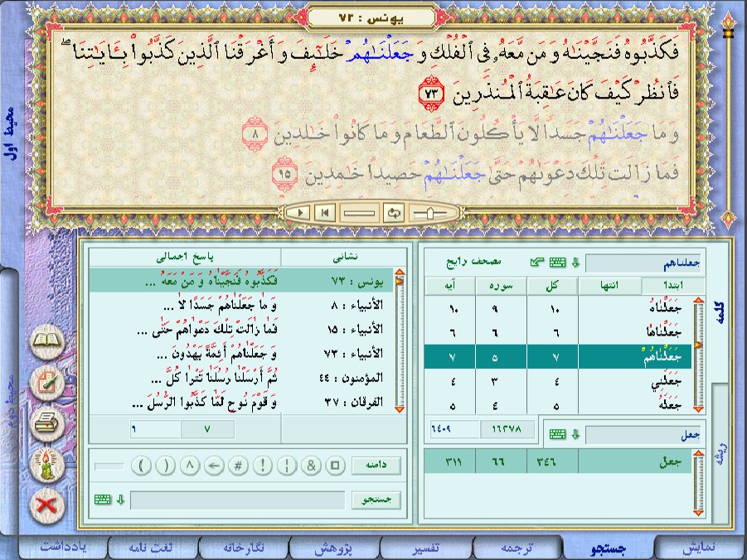
Task: Open the نگارخانه bottom tab
Action: coord(244,548)
